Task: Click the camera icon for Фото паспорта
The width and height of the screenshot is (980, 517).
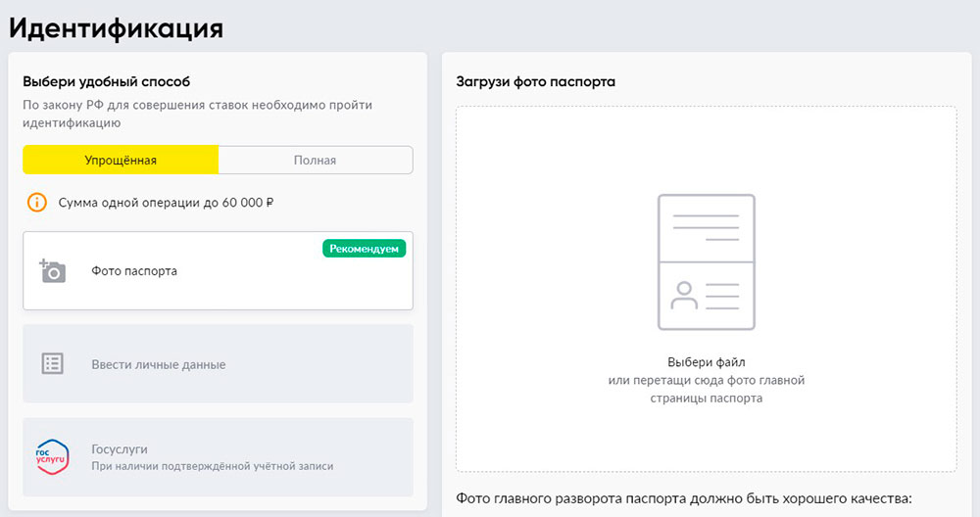Action: click(53, 271)
